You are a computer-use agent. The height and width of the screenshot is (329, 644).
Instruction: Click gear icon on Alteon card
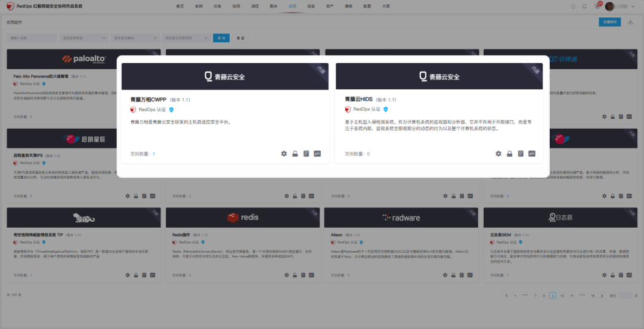point(445,275)
